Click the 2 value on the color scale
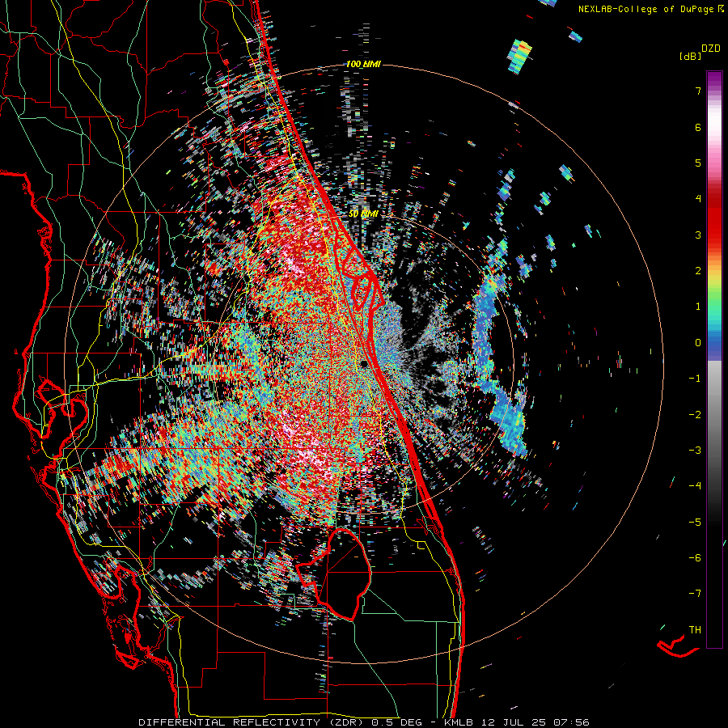This screenshot has height=728, width=728. [698, 271]
